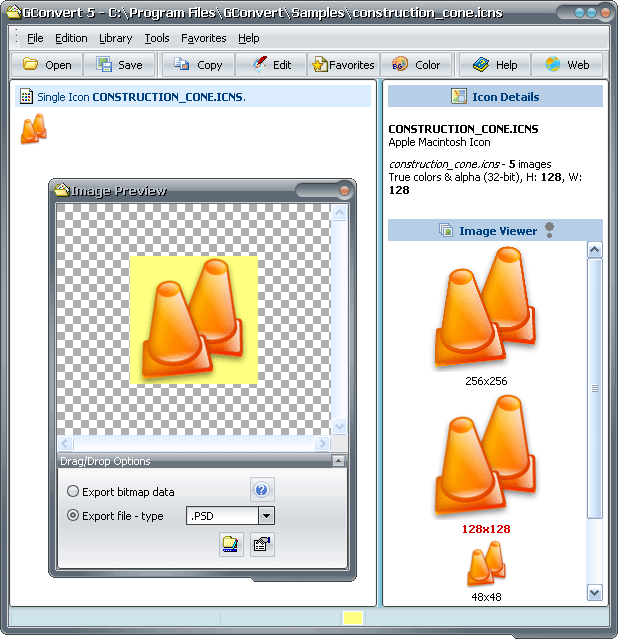This screenshot has width=618, height=639.
Task: Click the export-to-folder icon in Drag/Drop Options
Action: pos(231,544)
